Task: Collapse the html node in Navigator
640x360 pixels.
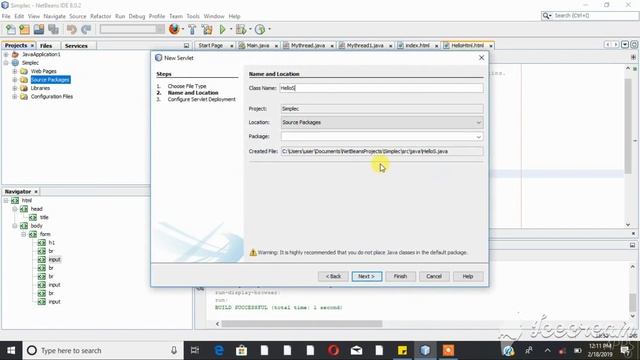Action: point(6,200)
